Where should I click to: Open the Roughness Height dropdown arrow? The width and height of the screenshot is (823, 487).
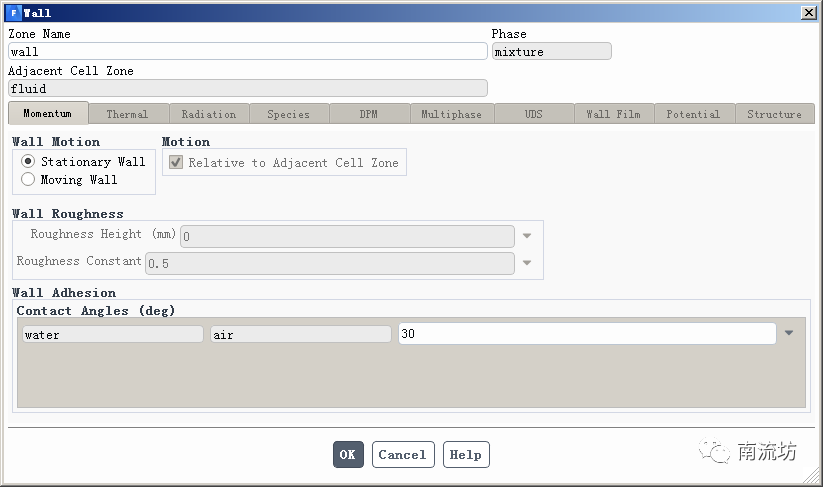(527, 236)
